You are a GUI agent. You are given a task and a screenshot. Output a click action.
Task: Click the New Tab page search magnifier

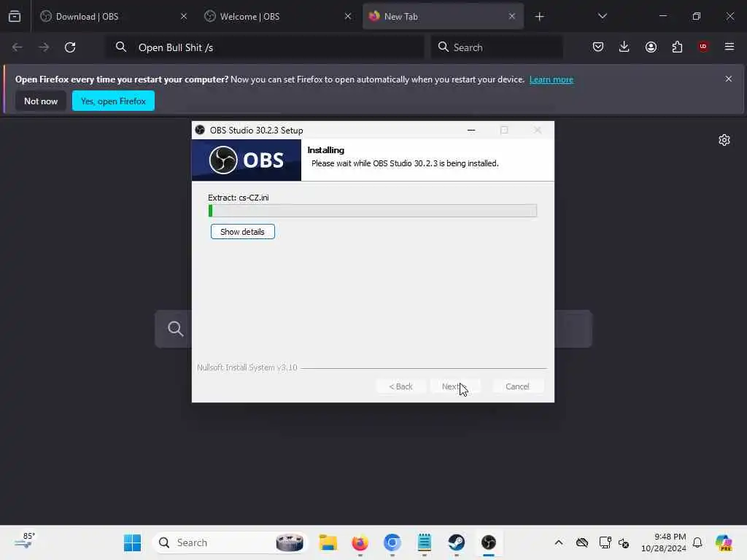coord(175,329)
